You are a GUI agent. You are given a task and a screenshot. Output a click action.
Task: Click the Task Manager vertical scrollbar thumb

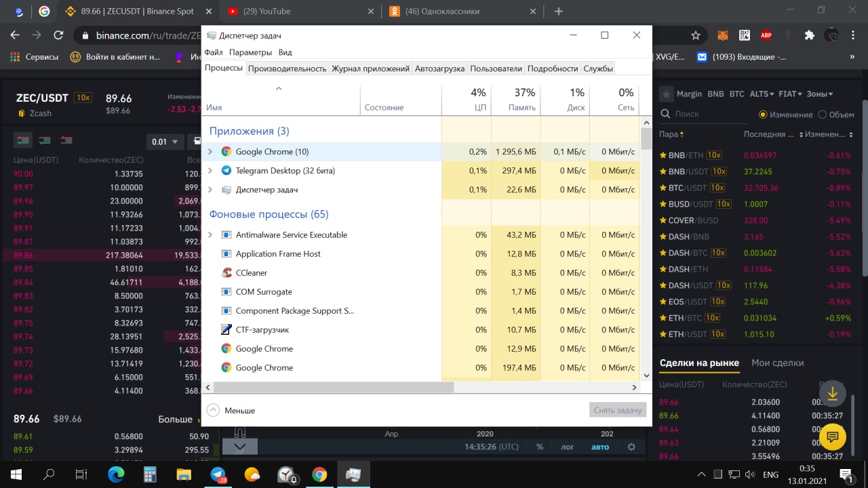[x=646, y=138]
